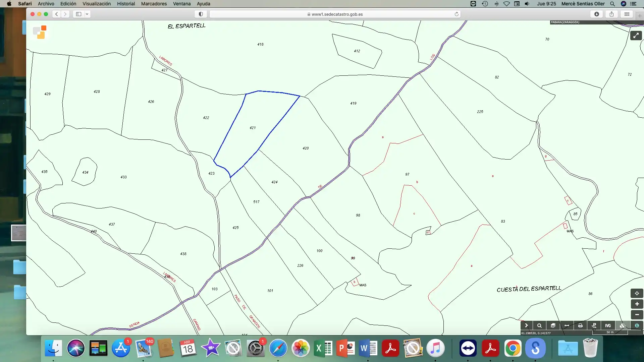The height and width of the screenshot is (362, 644).
Task: Open Finder from the Dock
Action: pyautogui.click(x=53, y=348)
